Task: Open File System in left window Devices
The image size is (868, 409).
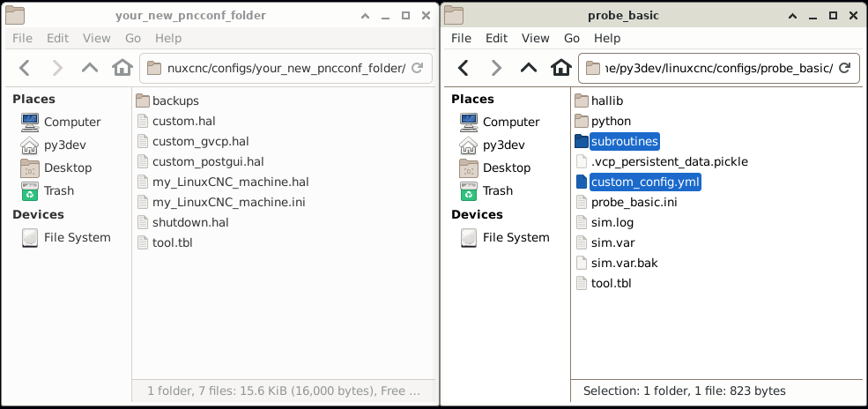Action: click(x=66, y=237)
